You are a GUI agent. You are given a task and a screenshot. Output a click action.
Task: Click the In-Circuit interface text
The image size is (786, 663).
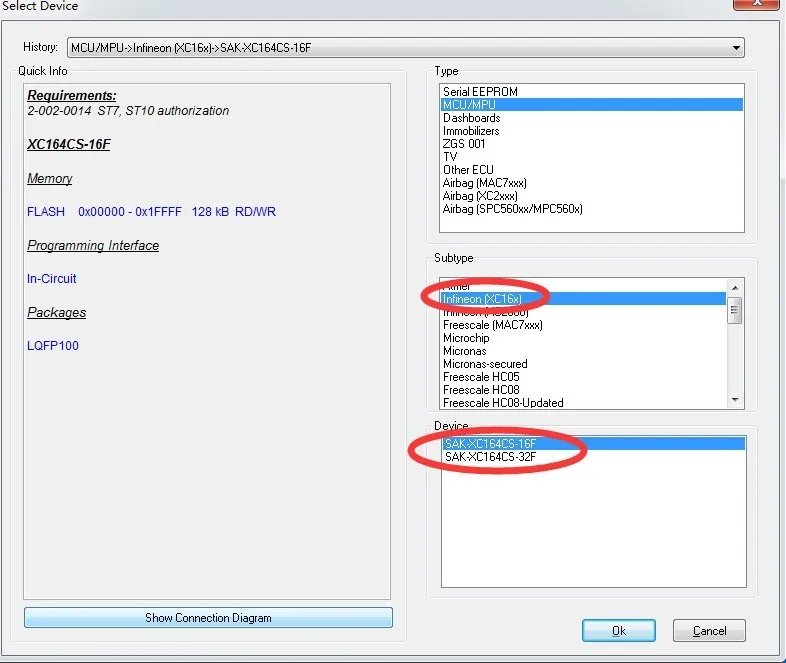coord(52,279)
